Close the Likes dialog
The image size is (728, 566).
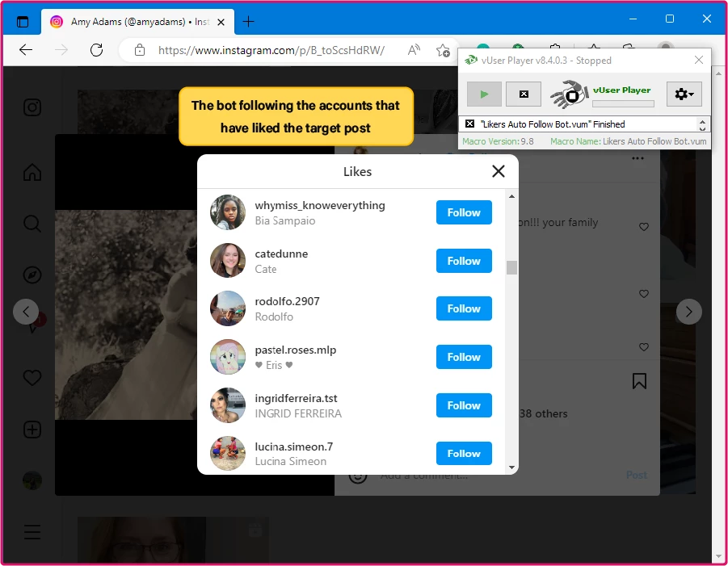499,171
